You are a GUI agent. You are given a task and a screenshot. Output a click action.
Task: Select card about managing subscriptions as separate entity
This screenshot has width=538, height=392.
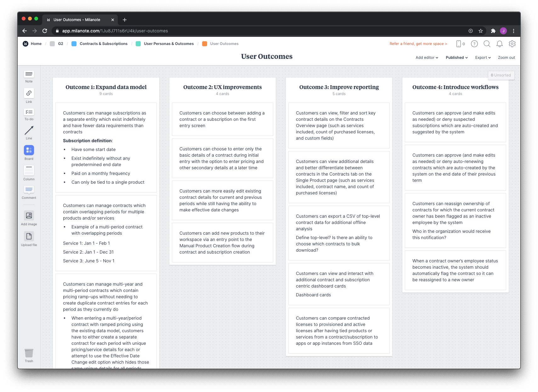click(x=106, y=148)
